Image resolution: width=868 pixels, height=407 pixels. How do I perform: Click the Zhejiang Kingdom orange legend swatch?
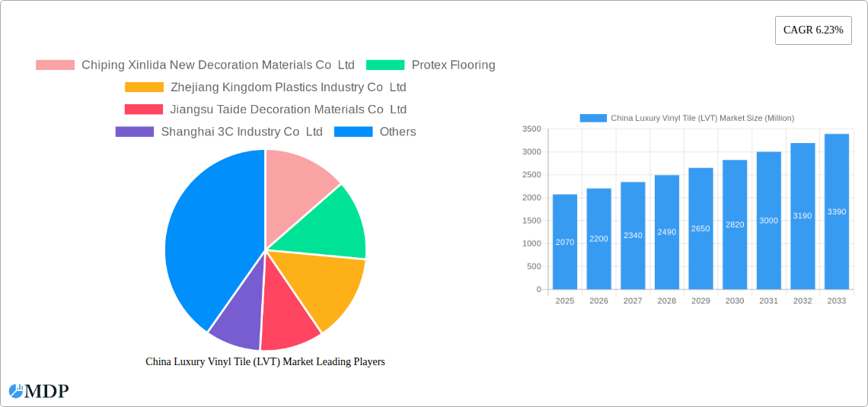[x=144, y=87]
